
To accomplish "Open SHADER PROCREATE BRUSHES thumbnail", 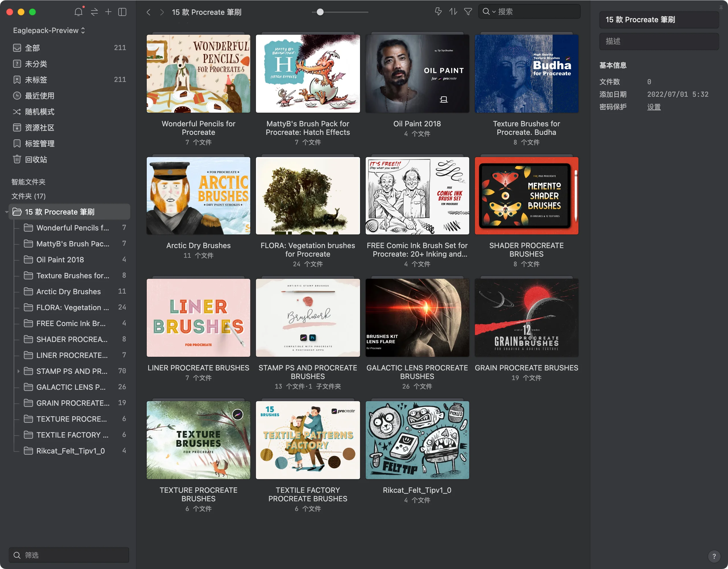I will tap(526, 196).
